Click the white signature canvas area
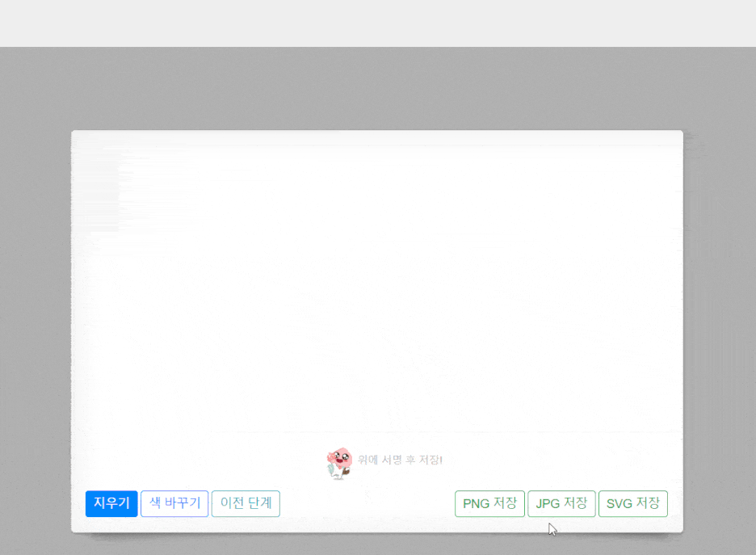Screen dimensions: 756x555 377,289
